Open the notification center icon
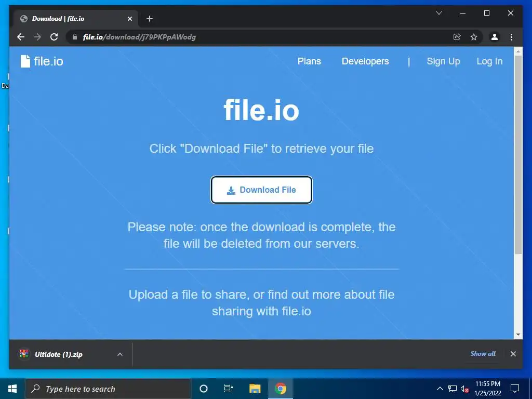The image size is (532, 399). coord(515,389)
